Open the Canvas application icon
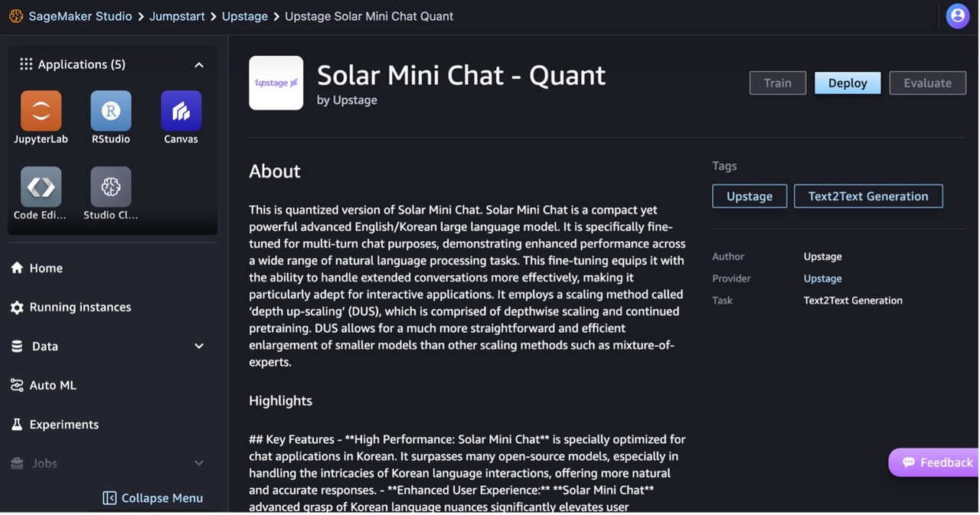This screenshot has height=515, width=980. (181, 111)
